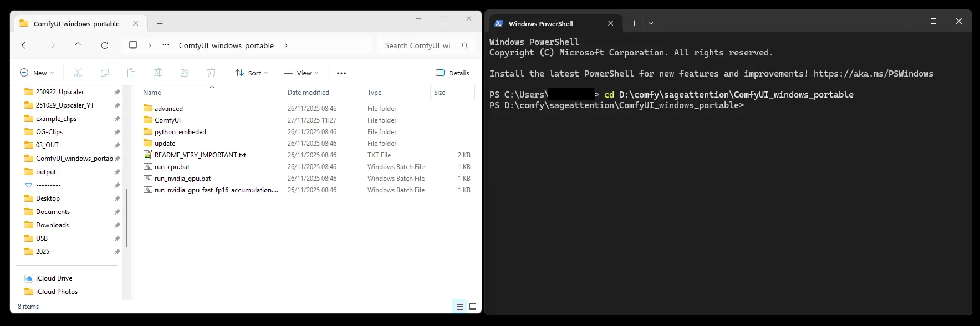
Task: Open the See more toolbar options
Action: pos(341,73)
